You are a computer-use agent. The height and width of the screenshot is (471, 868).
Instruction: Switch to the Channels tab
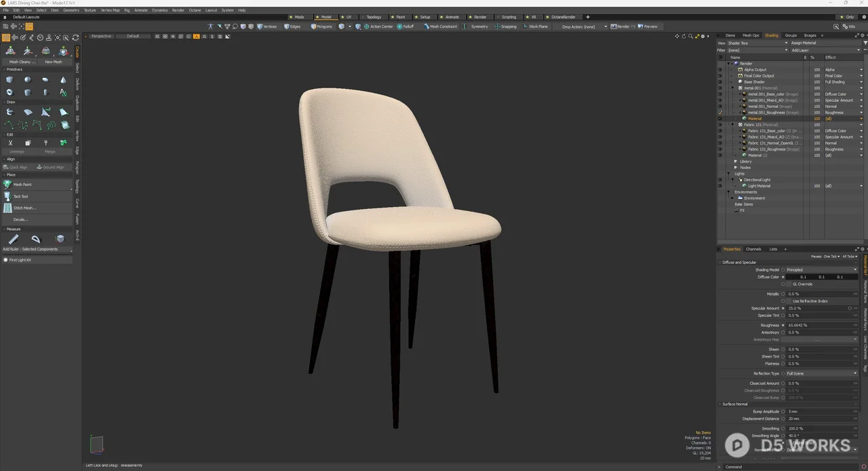pyautogui.click(x=753, y=249)
